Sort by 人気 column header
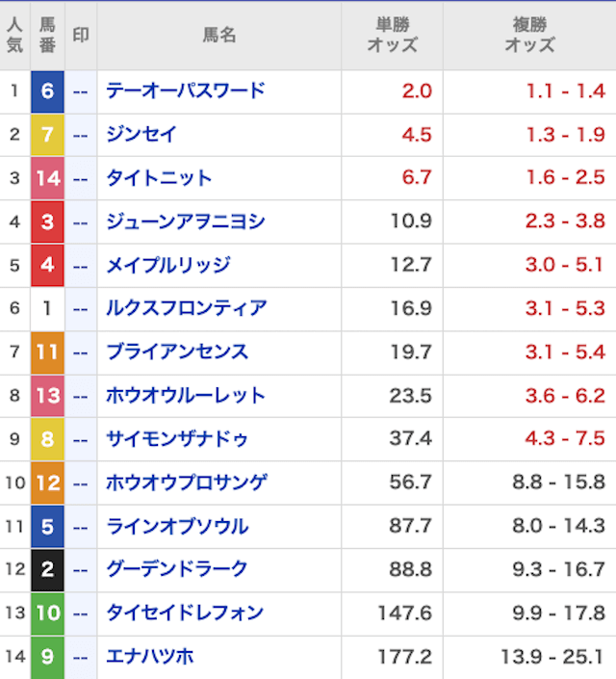616x679 pixels. [14, 35]
